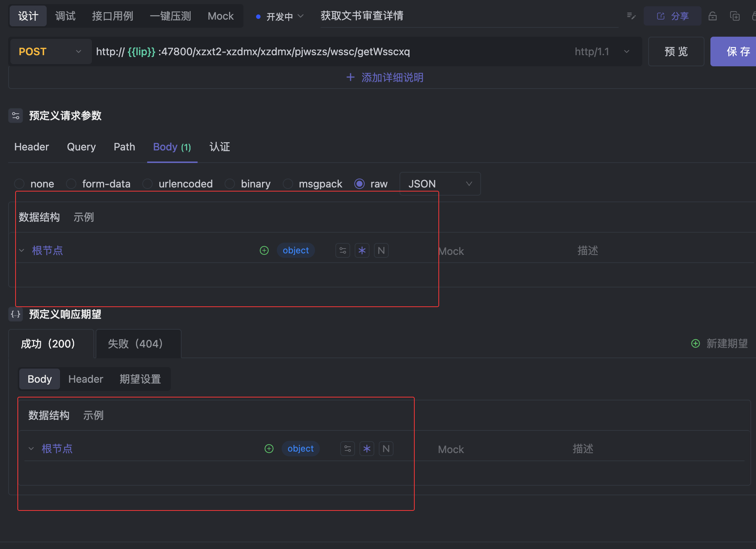Click the request root node 描述 field

(588, 250)
